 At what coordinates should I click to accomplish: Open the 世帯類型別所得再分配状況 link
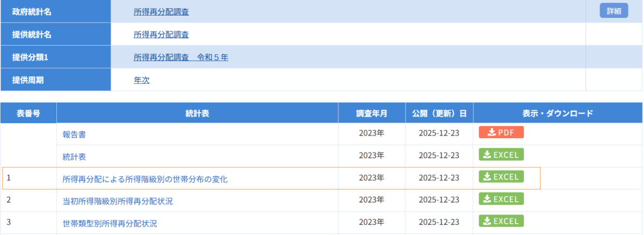click(x=109, y=223)
